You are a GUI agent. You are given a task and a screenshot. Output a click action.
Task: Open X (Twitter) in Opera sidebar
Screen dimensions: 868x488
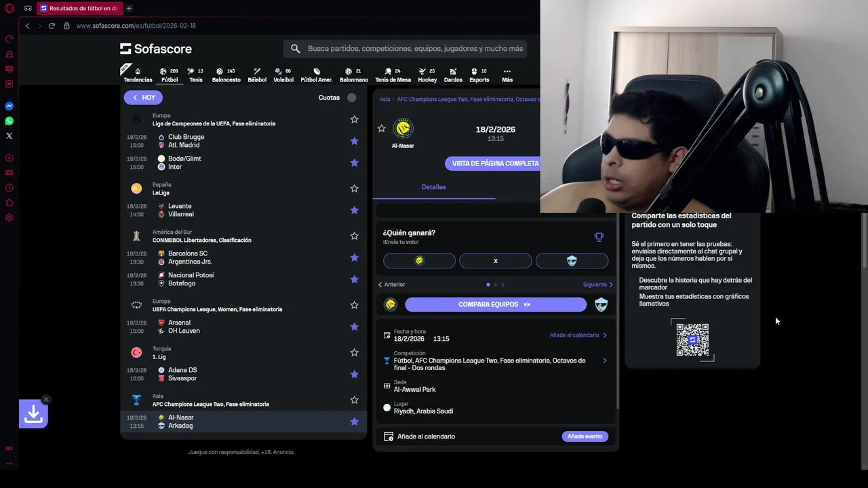9,136
